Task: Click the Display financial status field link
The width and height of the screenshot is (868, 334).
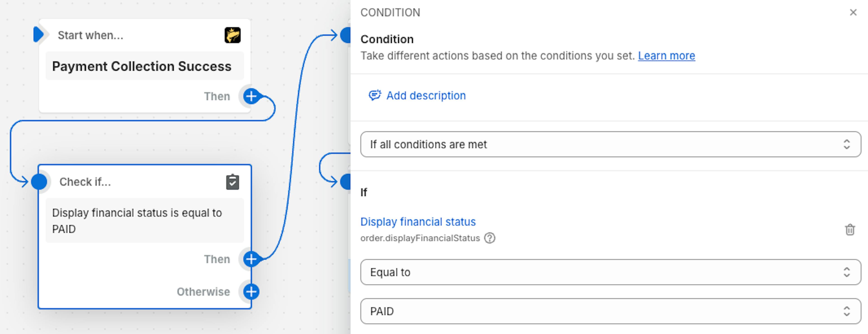Action: pyautogui.click(x=418, y=222)
